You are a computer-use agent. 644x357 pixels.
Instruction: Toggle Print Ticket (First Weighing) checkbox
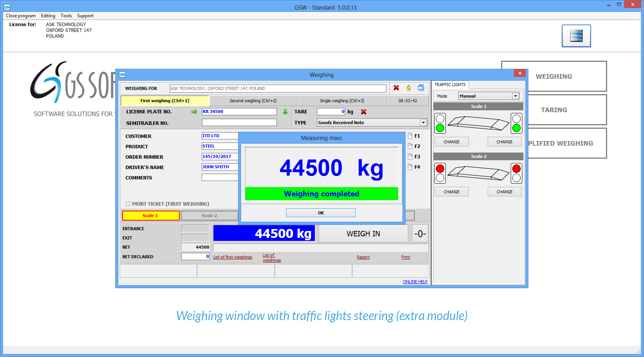[x=128, y=204]
